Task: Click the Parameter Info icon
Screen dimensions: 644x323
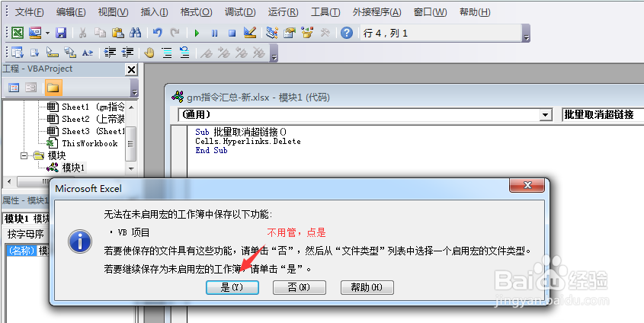Action: pyautogui.click(x=70, y=53)
